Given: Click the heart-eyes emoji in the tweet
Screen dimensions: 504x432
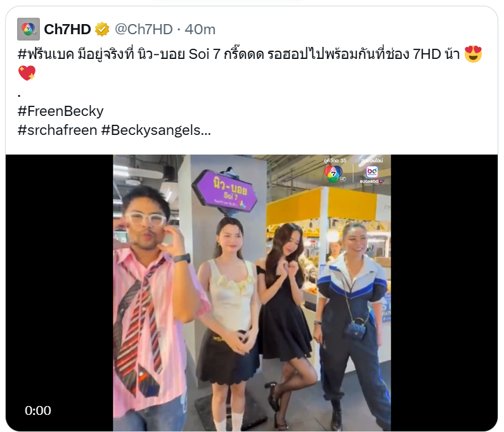Looking at the screenshot, I should click(x=473, y=54).
